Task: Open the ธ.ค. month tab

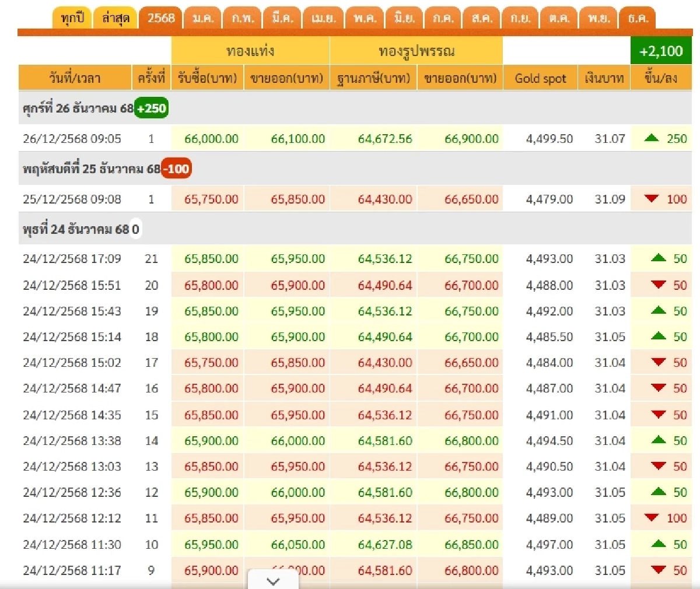Action: click(x=639, y=17)
